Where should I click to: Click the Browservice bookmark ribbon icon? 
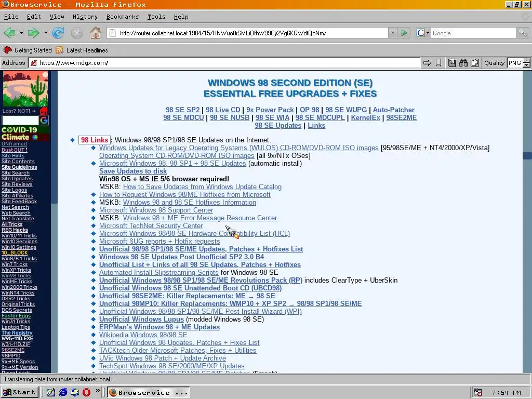coord(438,63)
